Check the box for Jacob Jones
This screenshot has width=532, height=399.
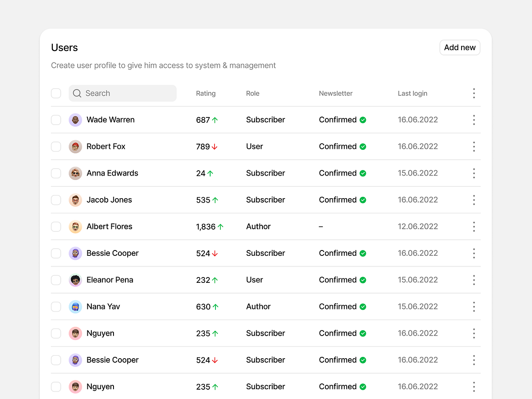[56, 200]
